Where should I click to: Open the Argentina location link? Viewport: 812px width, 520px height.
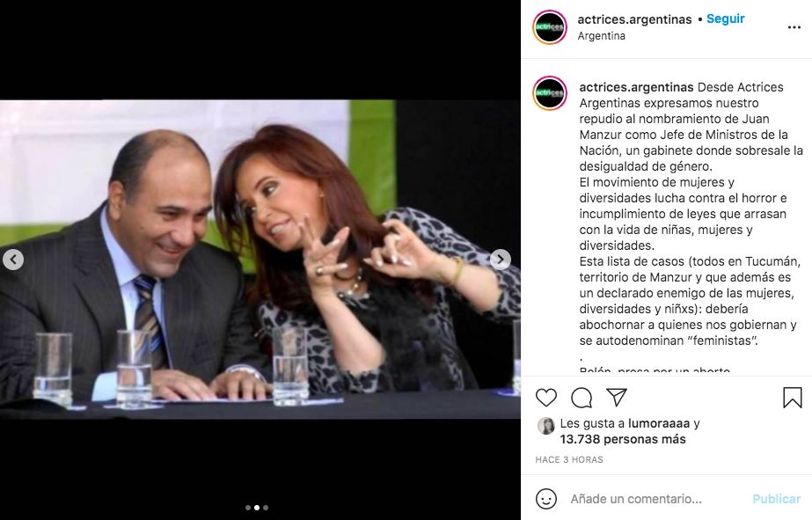click(601, 36)
